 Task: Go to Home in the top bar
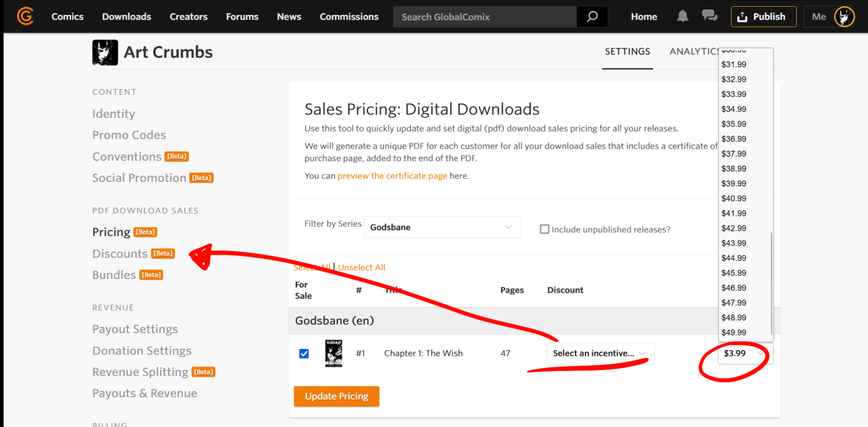tap(644, 16)
